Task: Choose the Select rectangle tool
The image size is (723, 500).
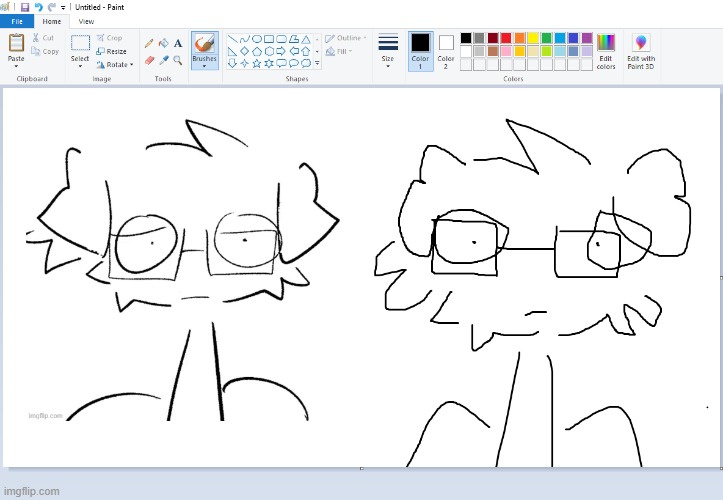Action: click(80, 43)
